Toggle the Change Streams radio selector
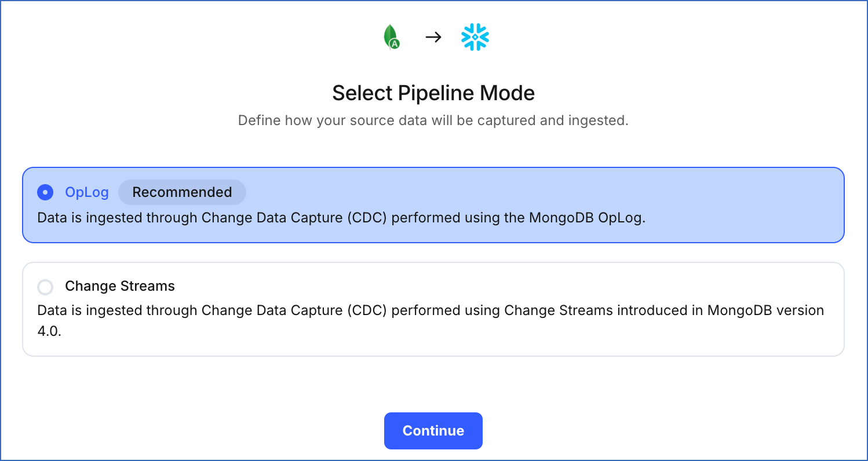The width and height of the screenshot is (868, 461). click(45, 287)
